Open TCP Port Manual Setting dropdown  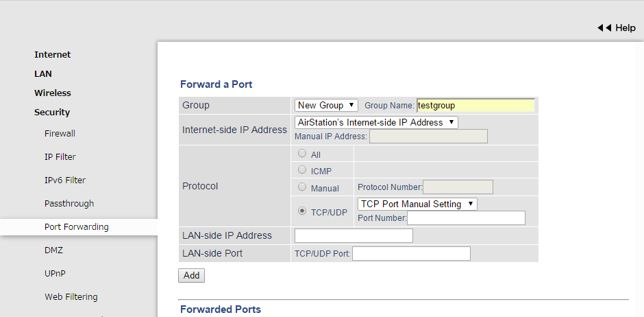point(417,204)
